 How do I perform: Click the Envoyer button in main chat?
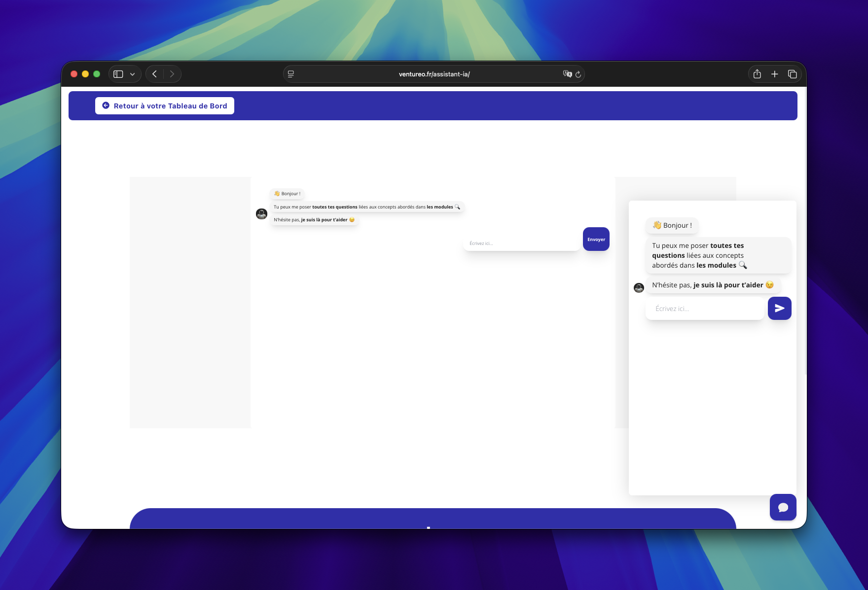[x=596, y=239]
